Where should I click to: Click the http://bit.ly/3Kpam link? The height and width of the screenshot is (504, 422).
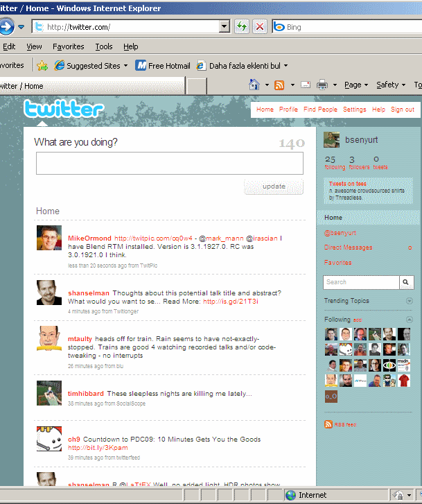pyautogui.click(x=98, y=448)
